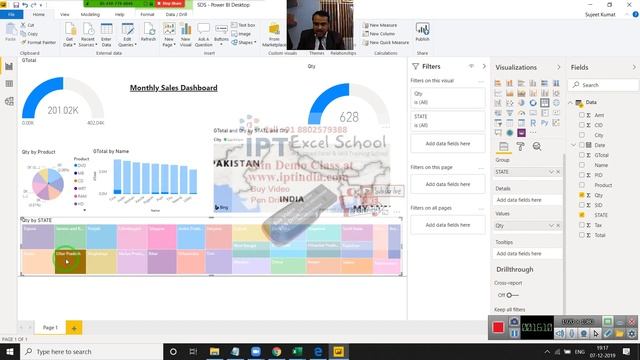Open the Get Data ribbon button
640x360 pixels.
(x=70, y=34)
